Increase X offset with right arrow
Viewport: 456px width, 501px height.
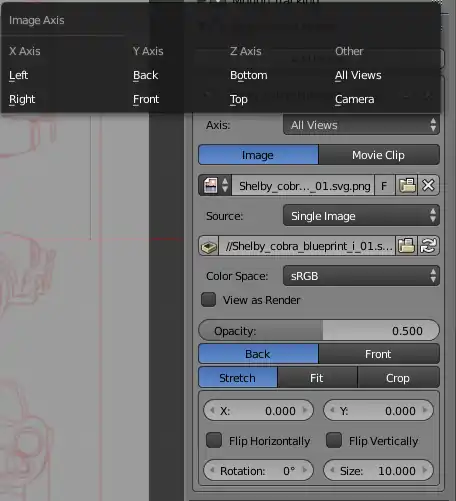point(305,410)
